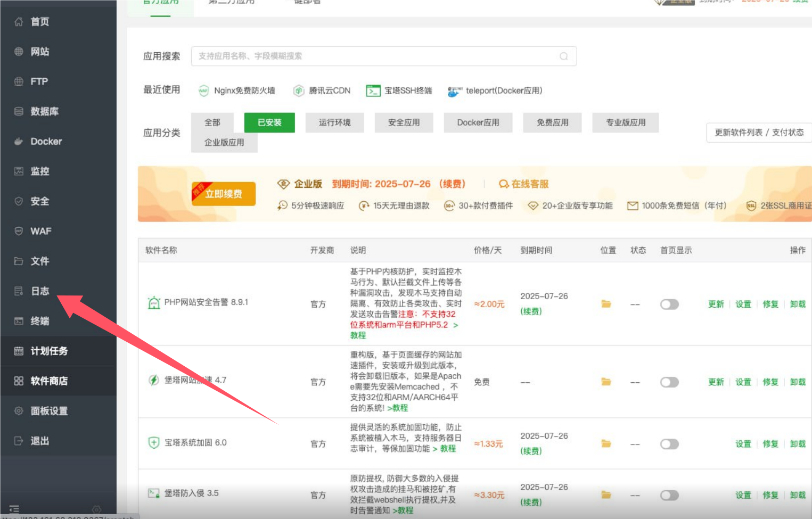Image resolution: width=812 pixels, height=519 pixels.
Task: Click 修复 for 堡塔网站加速
Action: pyautogui.click(x=770, y=382)
